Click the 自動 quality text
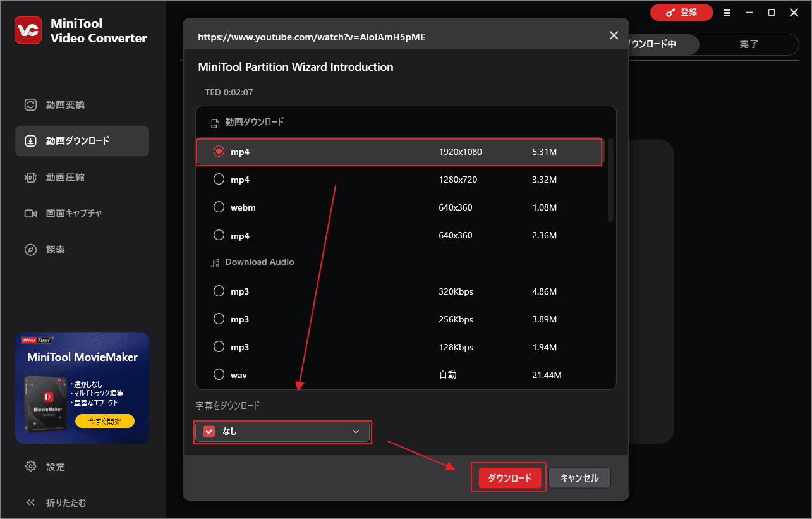 pos(448,375)
